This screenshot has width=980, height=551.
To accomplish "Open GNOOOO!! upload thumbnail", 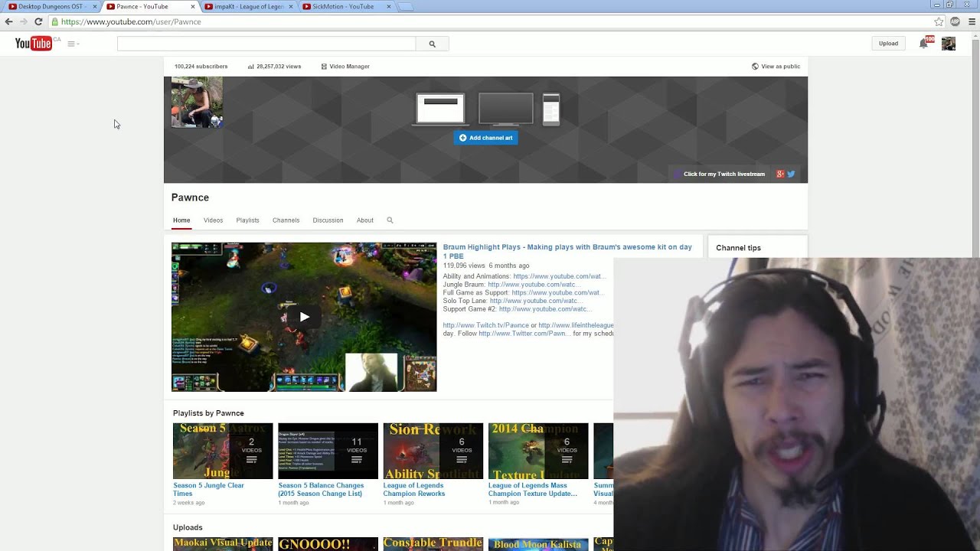I will [328, 544].
